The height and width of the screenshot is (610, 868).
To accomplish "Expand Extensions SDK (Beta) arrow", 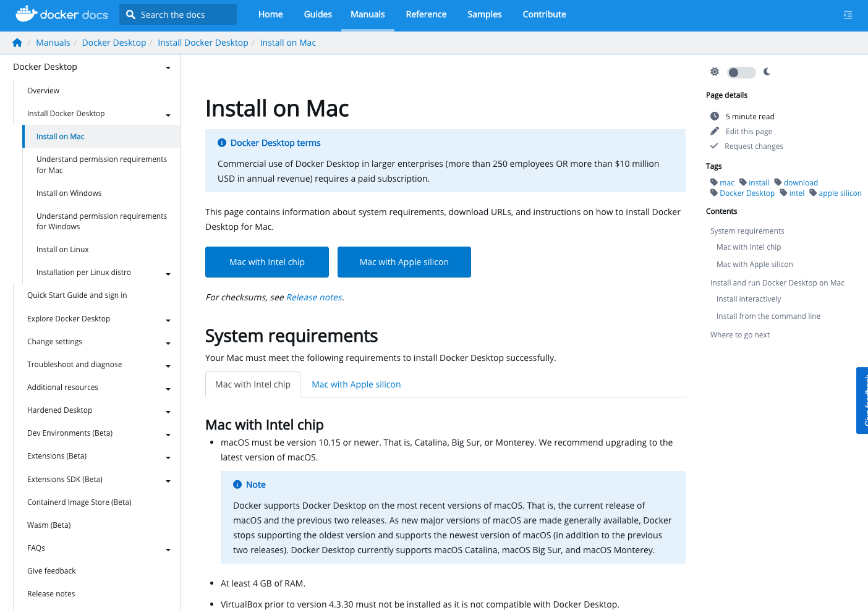I will 168,481.
